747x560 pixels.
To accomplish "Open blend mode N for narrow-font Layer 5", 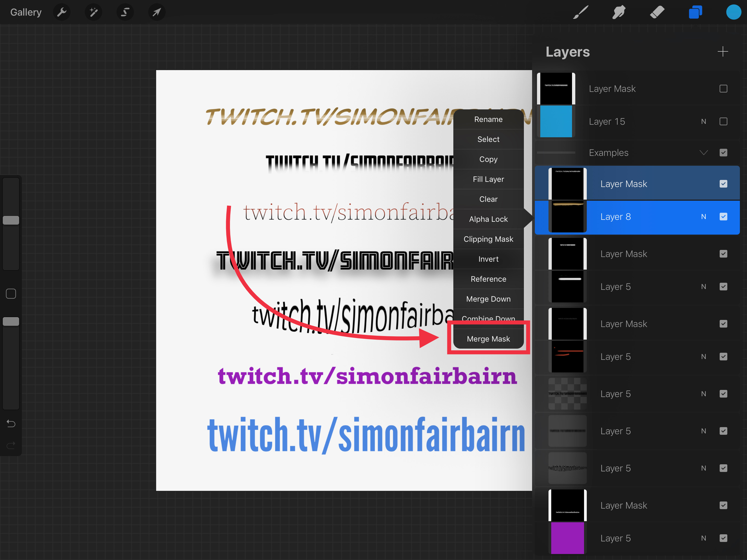I will [704, 468].
